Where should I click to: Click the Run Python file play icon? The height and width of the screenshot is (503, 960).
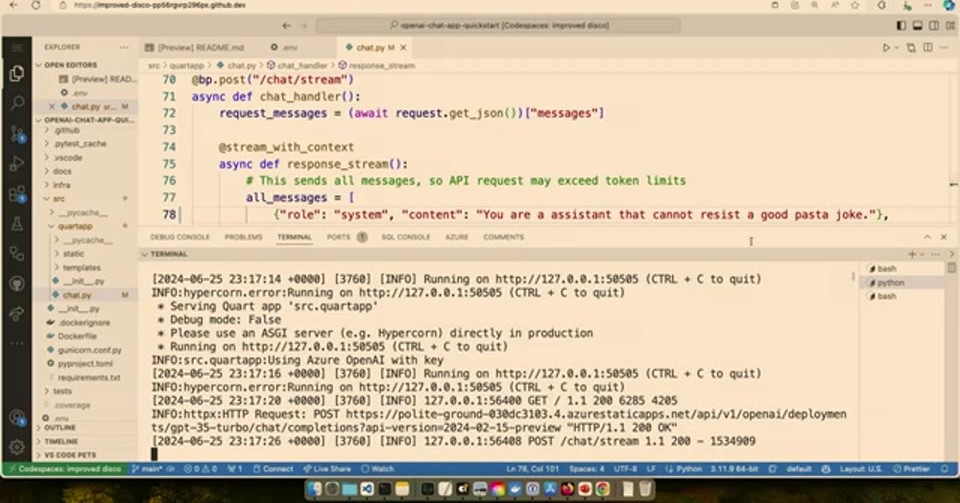(x=886, y=47)
